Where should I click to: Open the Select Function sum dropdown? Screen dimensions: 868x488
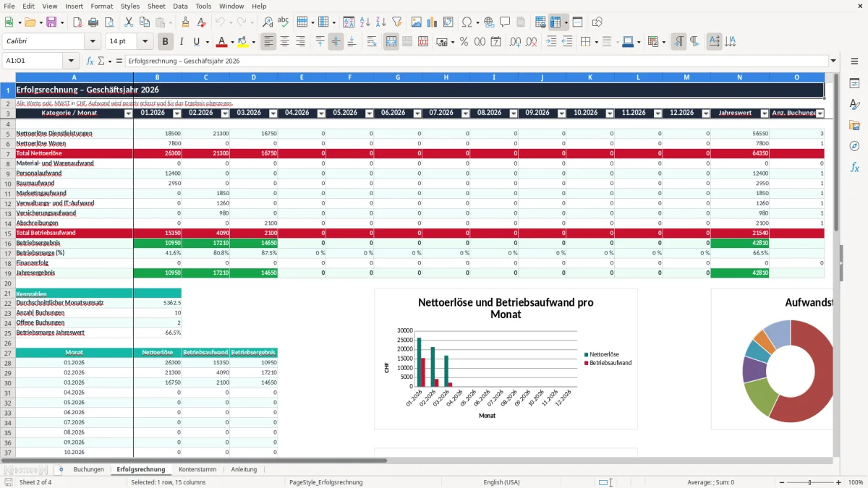pyautogui.click(x=110, y=61)
